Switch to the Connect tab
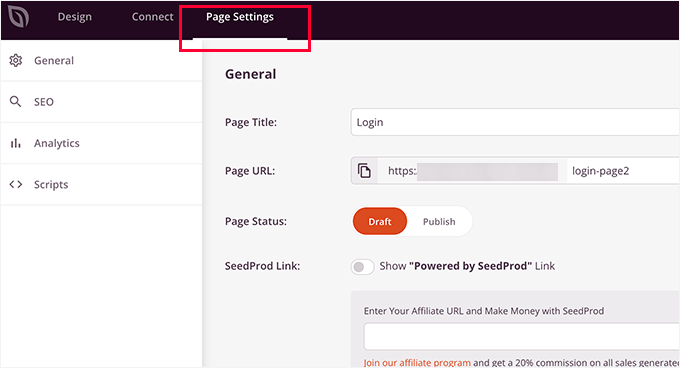680x368 pixels. [x=152, y=17]
